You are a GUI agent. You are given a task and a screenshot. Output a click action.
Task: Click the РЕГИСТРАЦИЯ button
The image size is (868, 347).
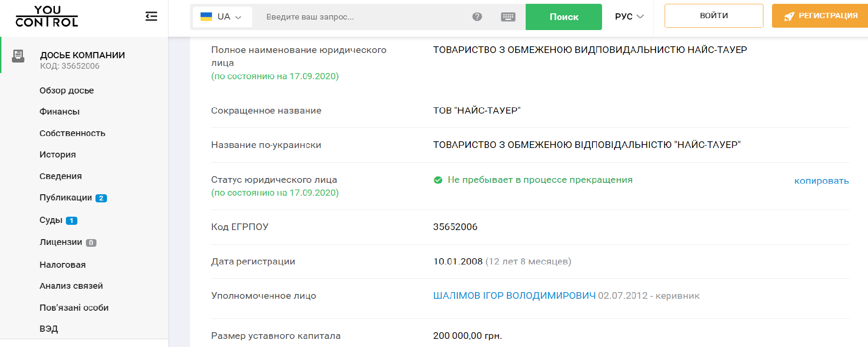pyautogui.click(x=820, y=16)
